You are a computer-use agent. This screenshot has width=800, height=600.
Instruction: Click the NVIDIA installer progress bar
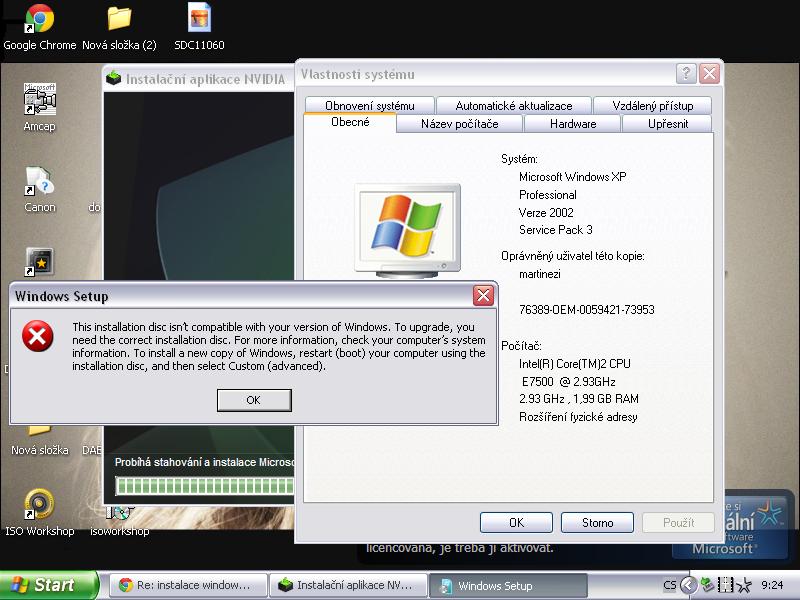[205, 486]
